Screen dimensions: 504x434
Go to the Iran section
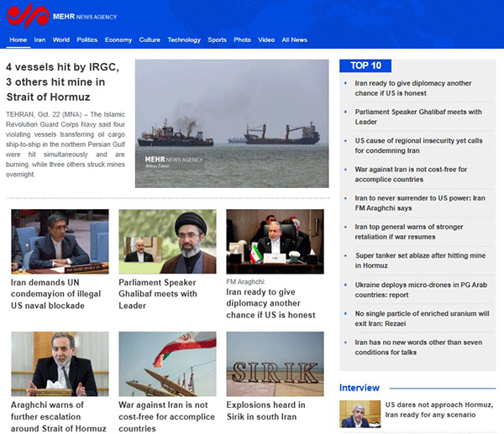pos(39,39)
